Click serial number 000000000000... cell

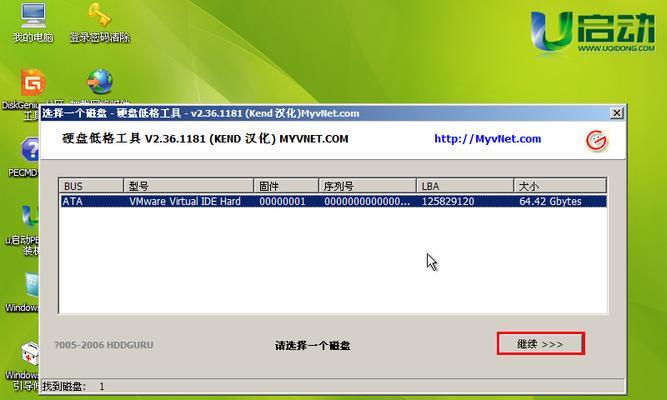pos(367,201)
